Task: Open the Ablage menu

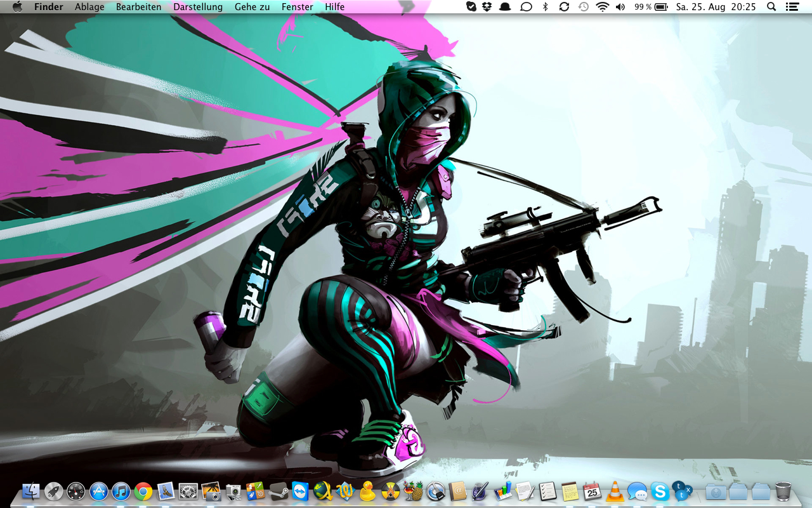Action: coord(89,7)
